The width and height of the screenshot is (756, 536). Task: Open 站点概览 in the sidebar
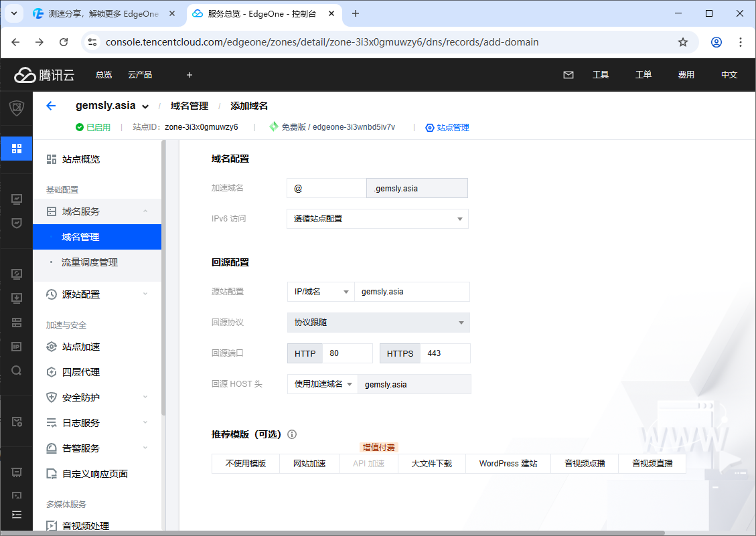[x=80, y=159]
